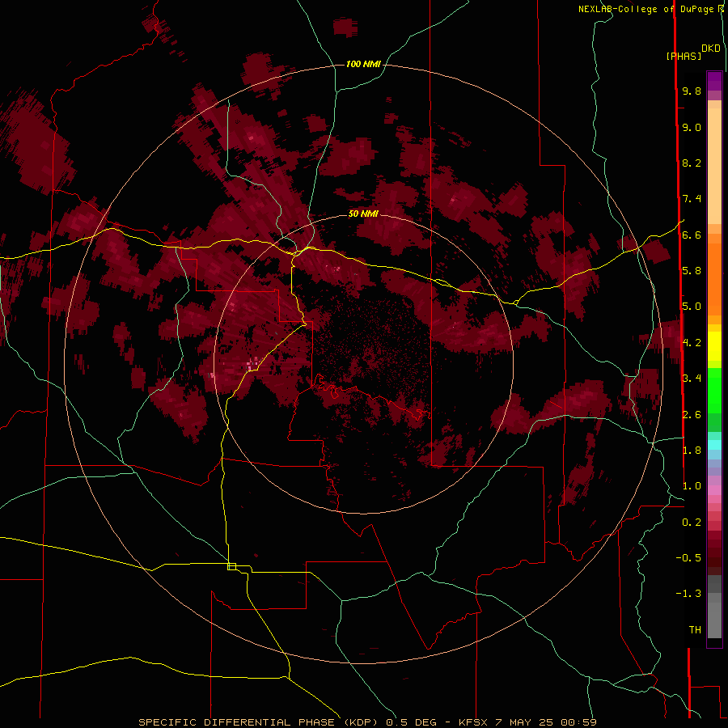The width and height of the screenshot is (728, 728).
Task: Click the 1.8 value on the scale
Action: point(692,451)
